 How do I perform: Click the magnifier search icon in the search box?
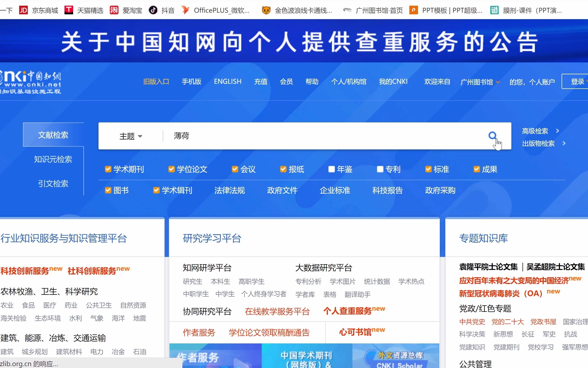click(492, 136)
